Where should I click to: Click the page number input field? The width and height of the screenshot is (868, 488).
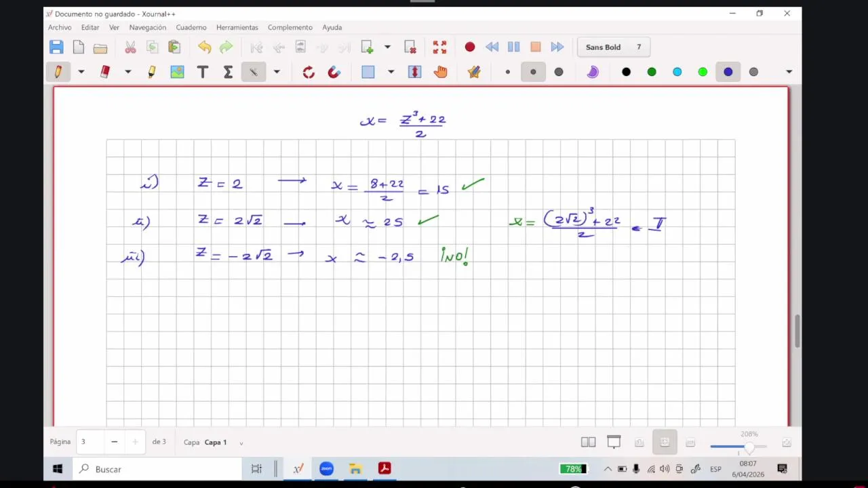tap(90, 442)
